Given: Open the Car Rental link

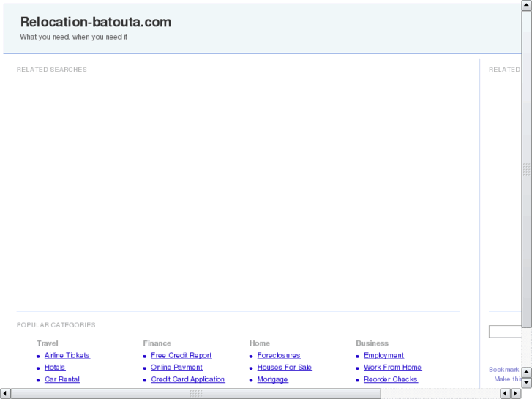Looking at the screenshot, I should coord(62,379).
